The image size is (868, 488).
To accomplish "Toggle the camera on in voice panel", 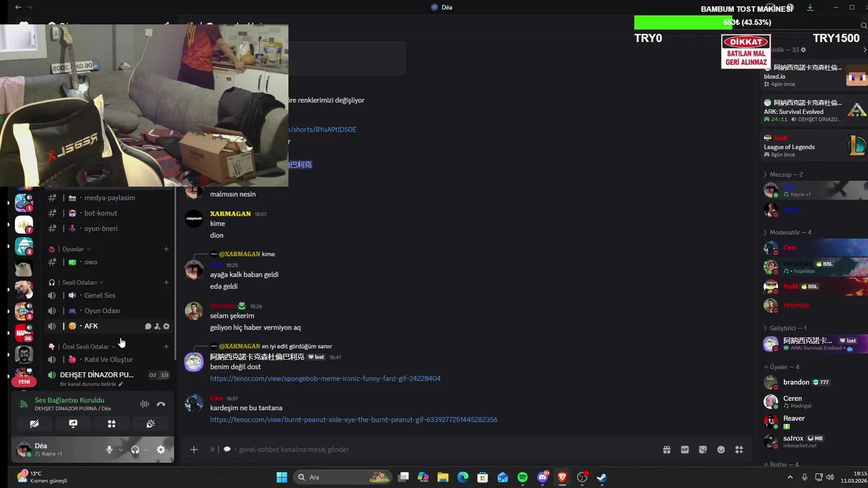I will tap(35, 424).
